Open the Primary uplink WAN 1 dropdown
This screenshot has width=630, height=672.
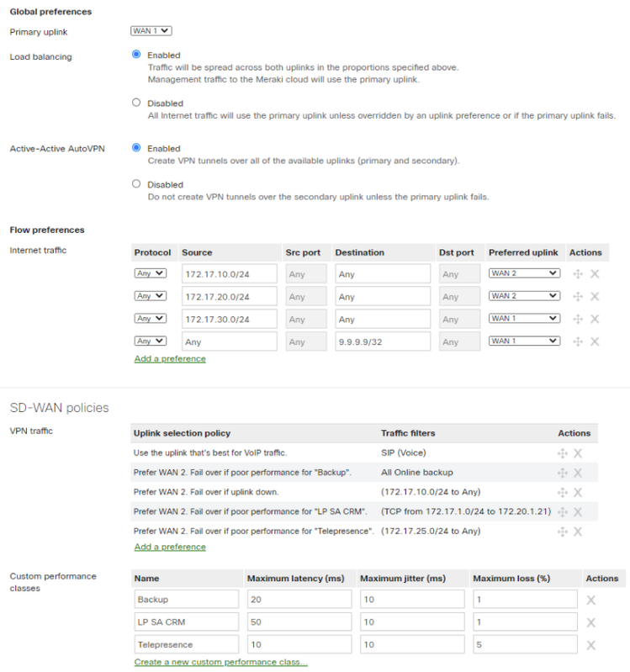point(151,31)
